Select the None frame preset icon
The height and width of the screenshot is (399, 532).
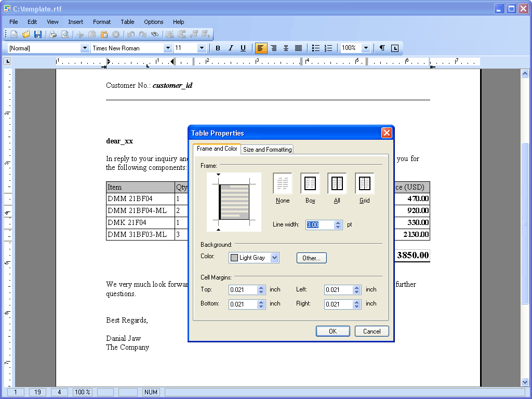[283, 183]
